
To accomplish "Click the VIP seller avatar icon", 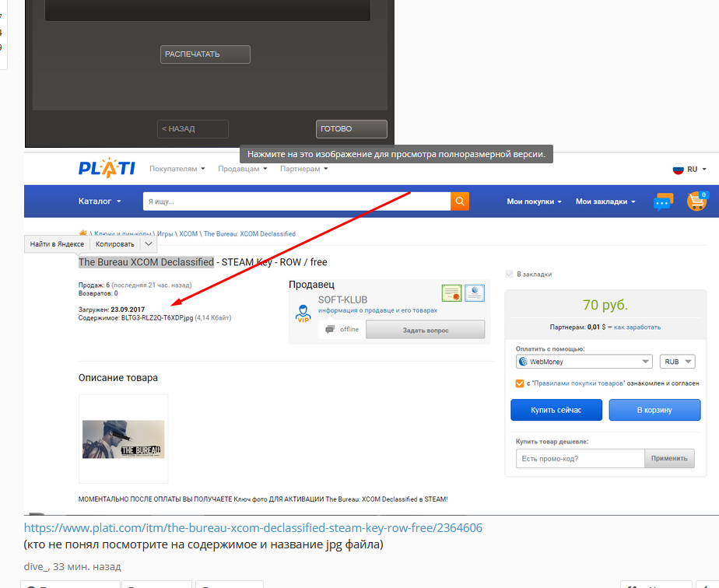I will click(x=303, y=313).
